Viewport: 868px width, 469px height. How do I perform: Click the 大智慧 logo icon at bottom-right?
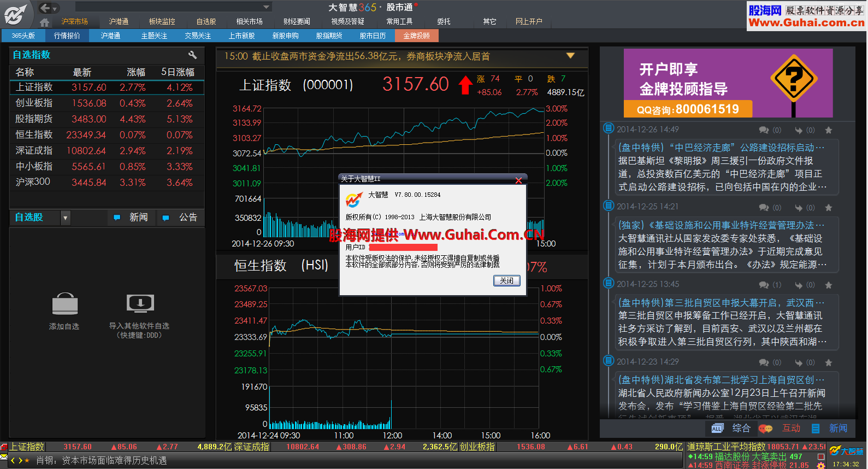pyautogui.click(x=846, y=451)
